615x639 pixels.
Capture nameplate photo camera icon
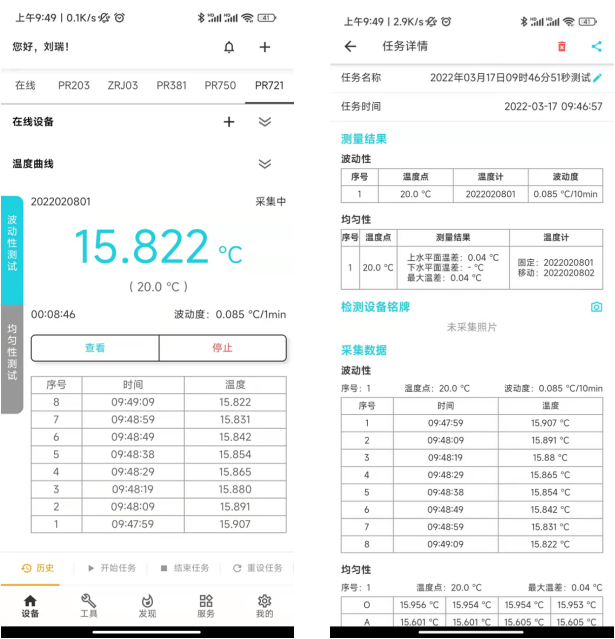click(x=596, y=307)
